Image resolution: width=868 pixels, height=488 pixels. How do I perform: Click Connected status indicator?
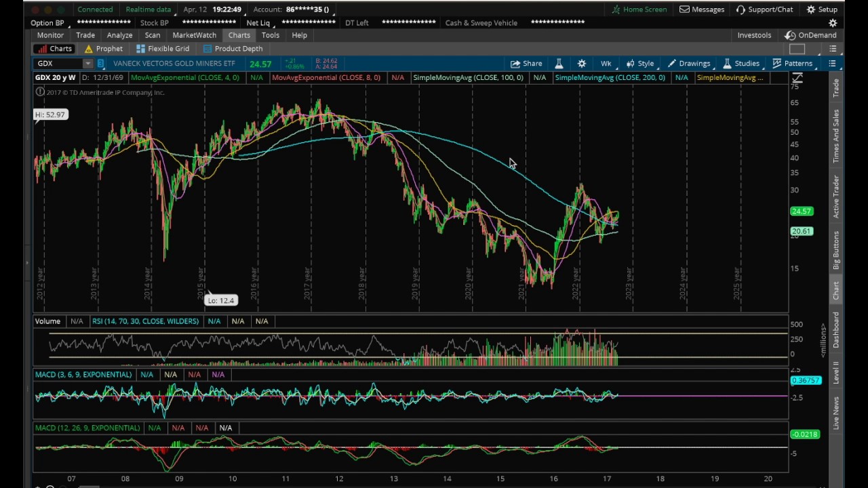[x=95, y=9]
